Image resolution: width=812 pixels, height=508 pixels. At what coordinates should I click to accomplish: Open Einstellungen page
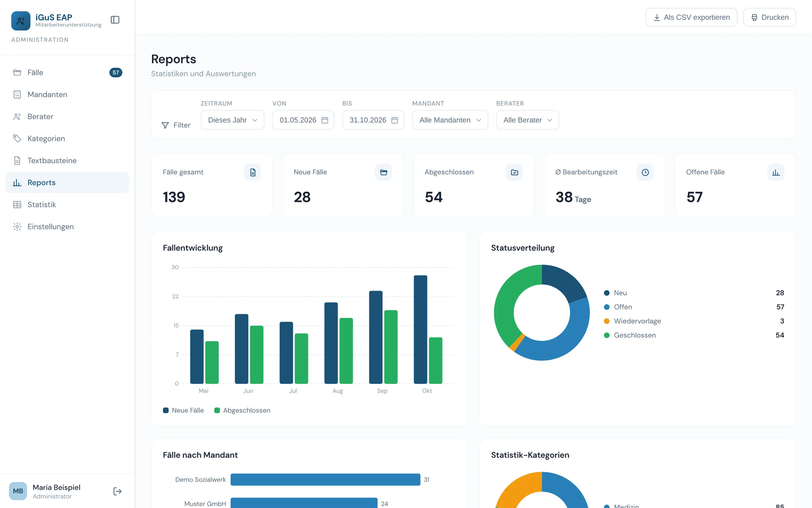67,227
